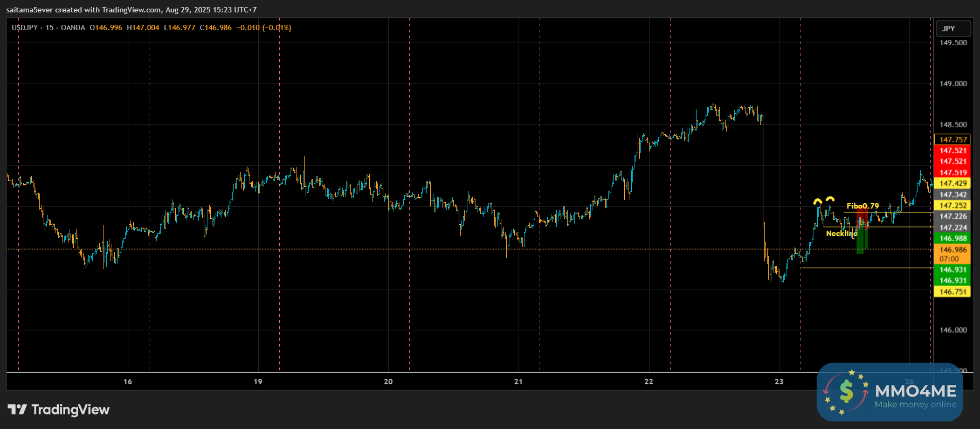Click the yellow 147.429 price label
Image resolution: width=980 pixels, height=429 pixels.
pos(953,184)
